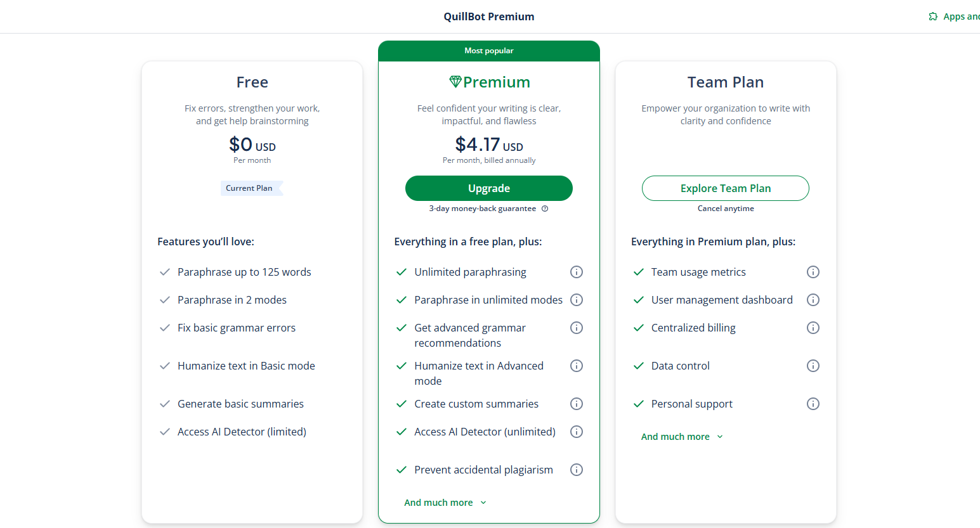
Task: Show info for User management dashboard
Action: (x=813, y=300)
